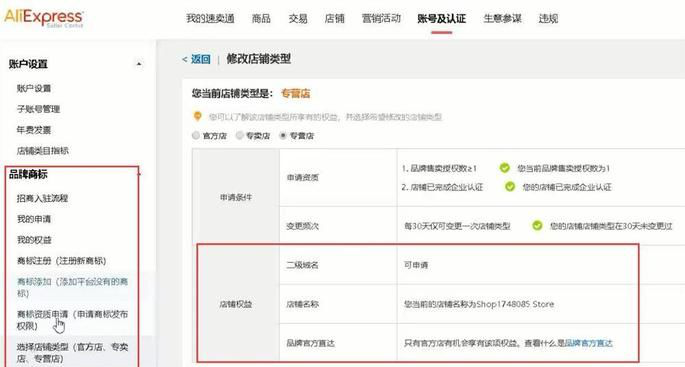
Task: Click the 申请资质 table cell
Action: coord(338,178)
